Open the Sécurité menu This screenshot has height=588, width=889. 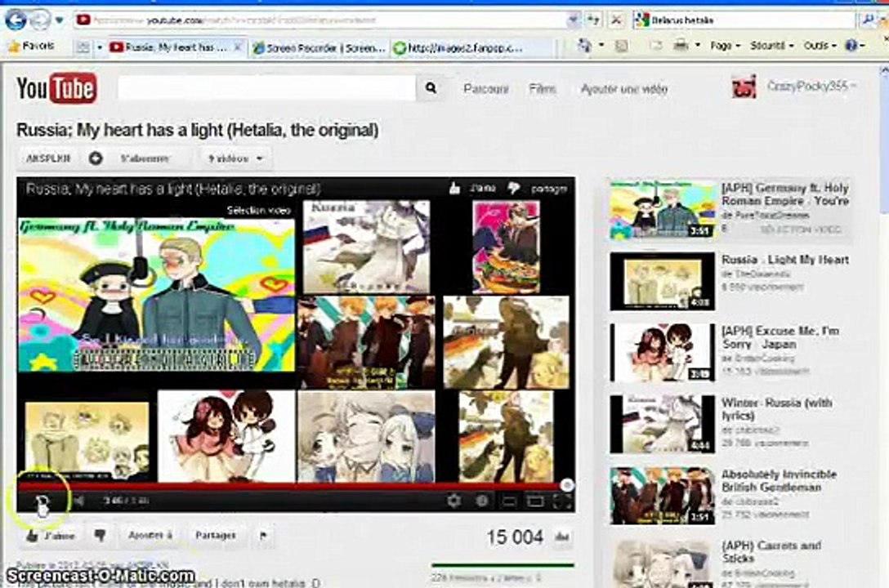coord(771,45)
